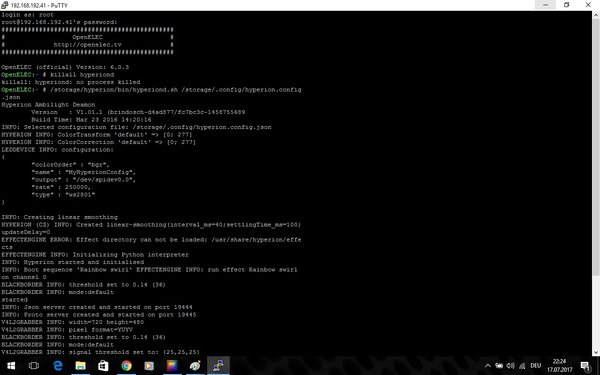Open the volume control tray icon
This screenshot has width=600, height=375.
point(510,366)
